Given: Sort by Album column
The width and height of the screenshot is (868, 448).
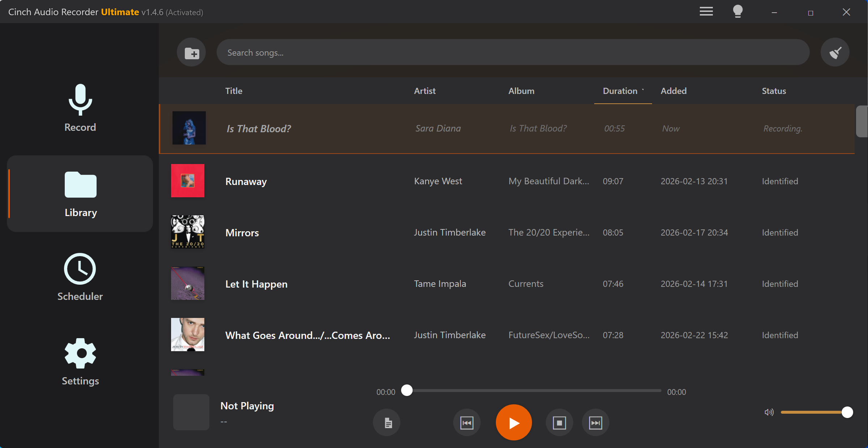Looking at the screenshot, I should tap(521, 91).
